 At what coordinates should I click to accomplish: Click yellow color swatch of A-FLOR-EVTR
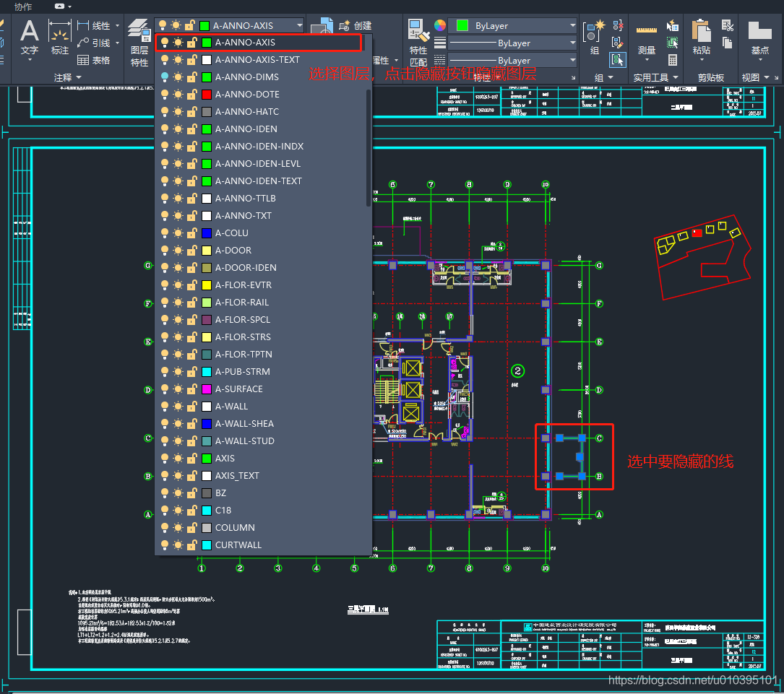[207, 285]
